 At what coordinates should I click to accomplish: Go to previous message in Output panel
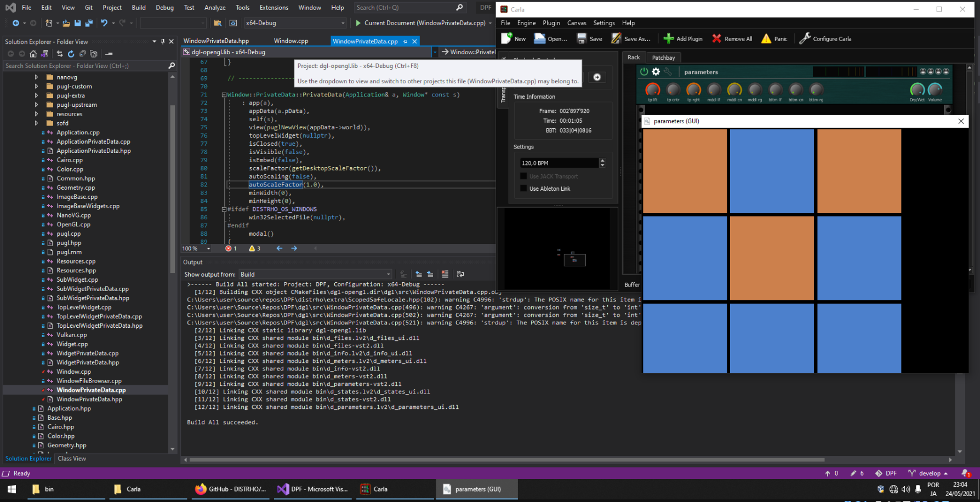419,274
